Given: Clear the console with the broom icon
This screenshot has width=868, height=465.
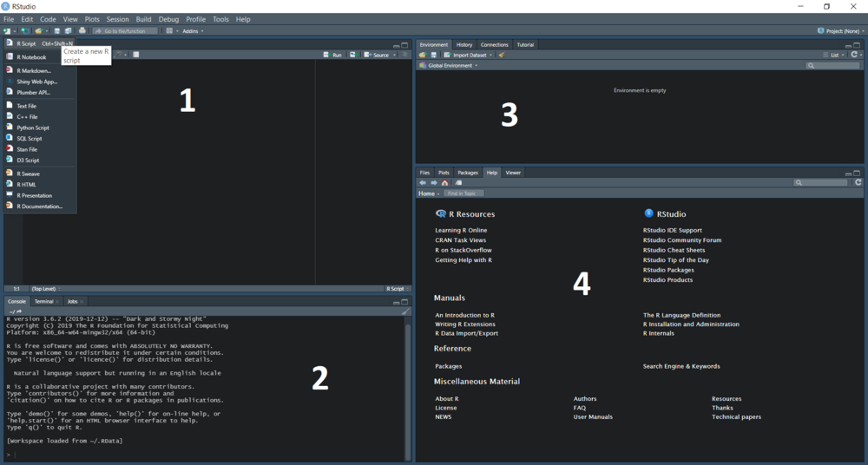Looking at the screenshot, I should 404,311.
